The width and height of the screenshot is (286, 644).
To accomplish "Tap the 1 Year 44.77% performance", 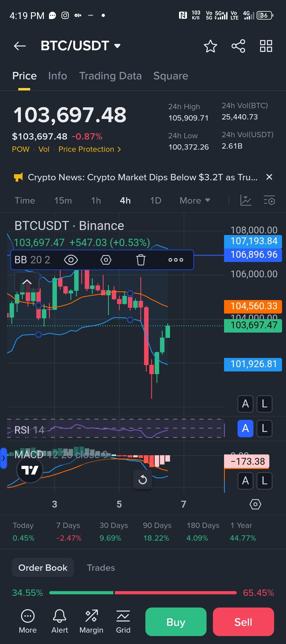I will coord(243,531).
